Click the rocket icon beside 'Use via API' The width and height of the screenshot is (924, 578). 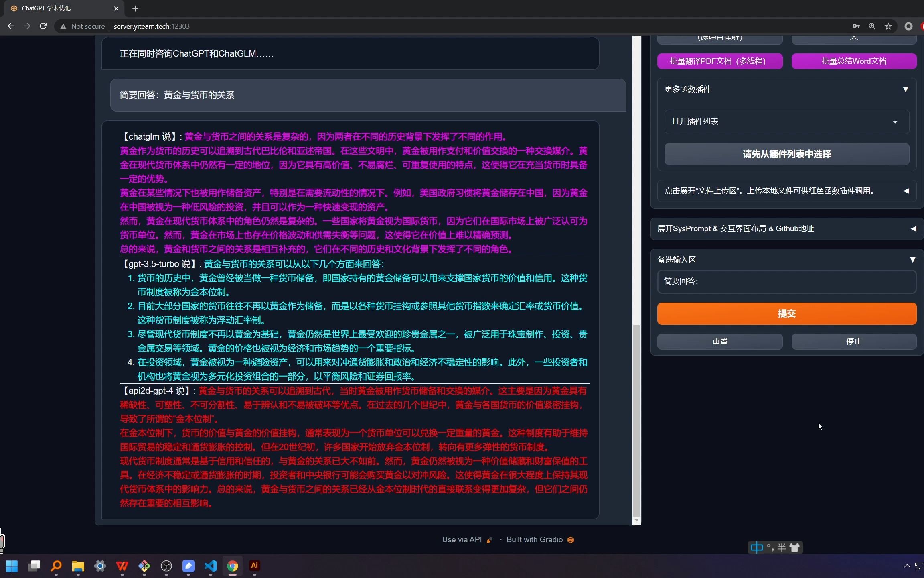[489, 540]
